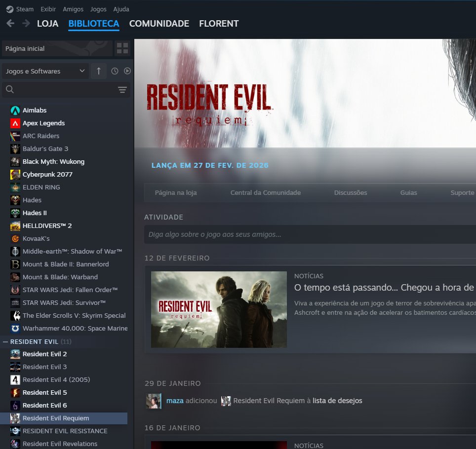Click the Hades skull icon
The height and width of the screenshot is (449, 476).
click(x=15, y=200)
